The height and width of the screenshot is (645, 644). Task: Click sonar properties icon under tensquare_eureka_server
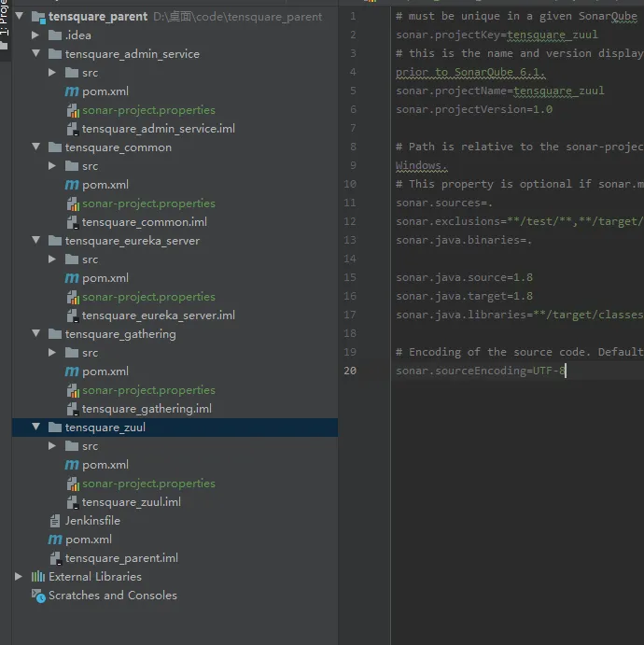[73, 297]
